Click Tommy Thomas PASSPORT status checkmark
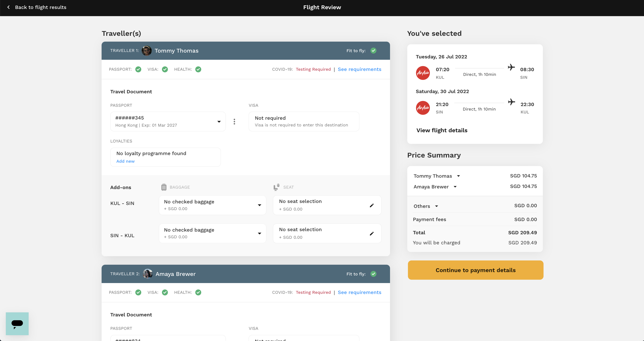 click(138, 70)
